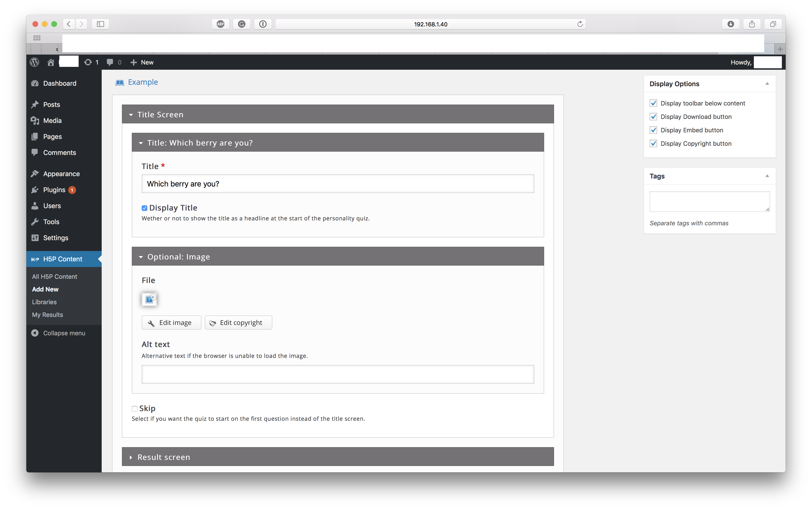Click the WordPress logo icon
Screen dimensions: 812x510
(34, 62)
